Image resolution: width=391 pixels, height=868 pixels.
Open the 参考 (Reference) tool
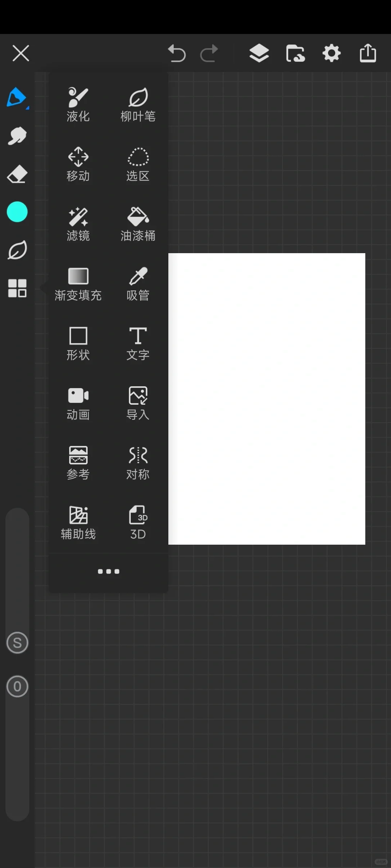pyautogui.click(x=78, y=463)
